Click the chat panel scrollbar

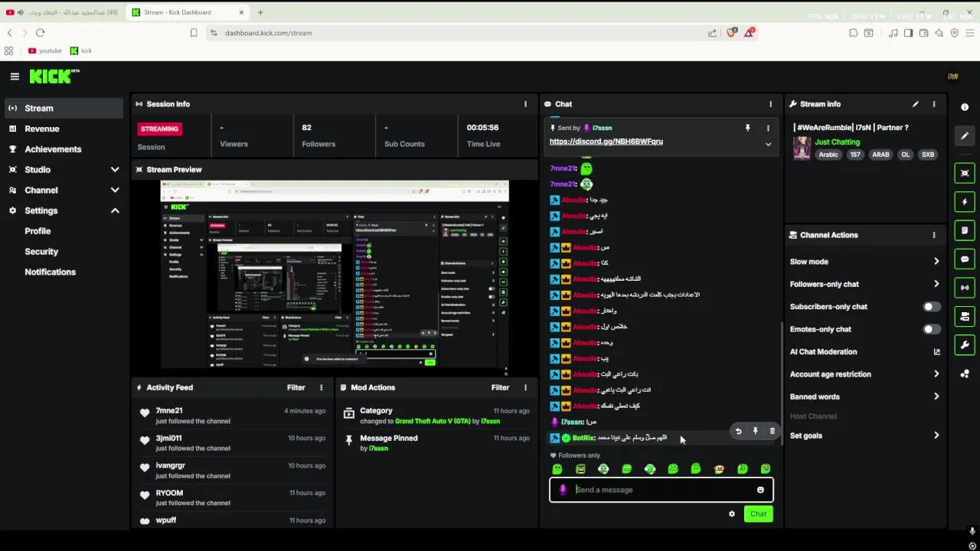781,383
